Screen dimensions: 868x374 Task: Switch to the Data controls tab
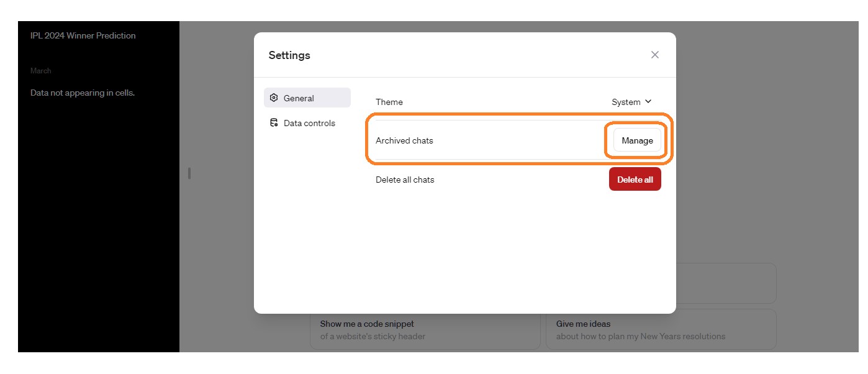(x=309, y=122)
